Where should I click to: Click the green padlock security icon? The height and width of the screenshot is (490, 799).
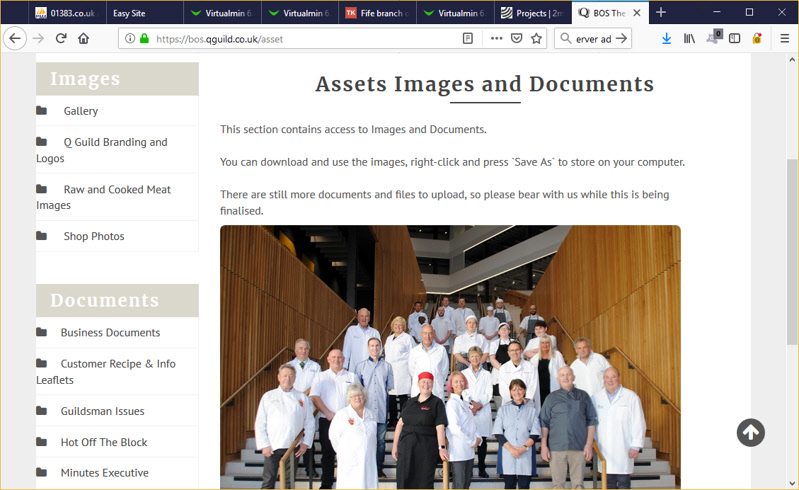(144, 38)
